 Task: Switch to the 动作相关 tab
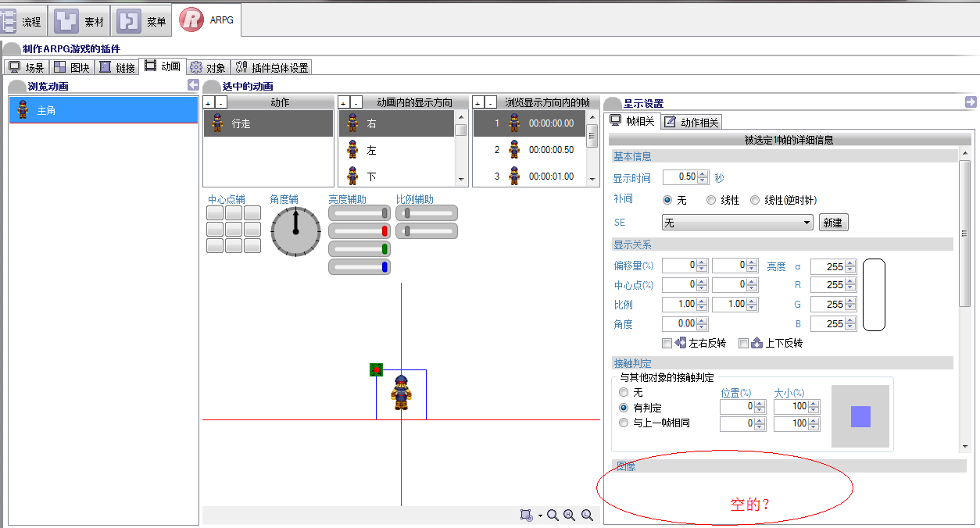point(692,121)
